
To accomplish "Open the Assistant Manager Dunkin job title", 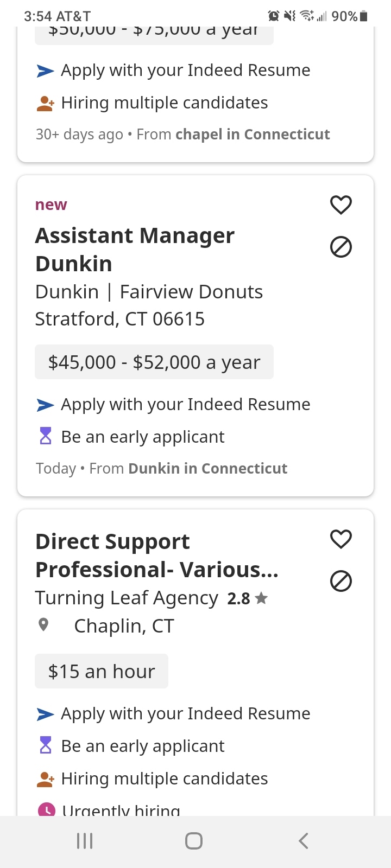I will point(135,250).
